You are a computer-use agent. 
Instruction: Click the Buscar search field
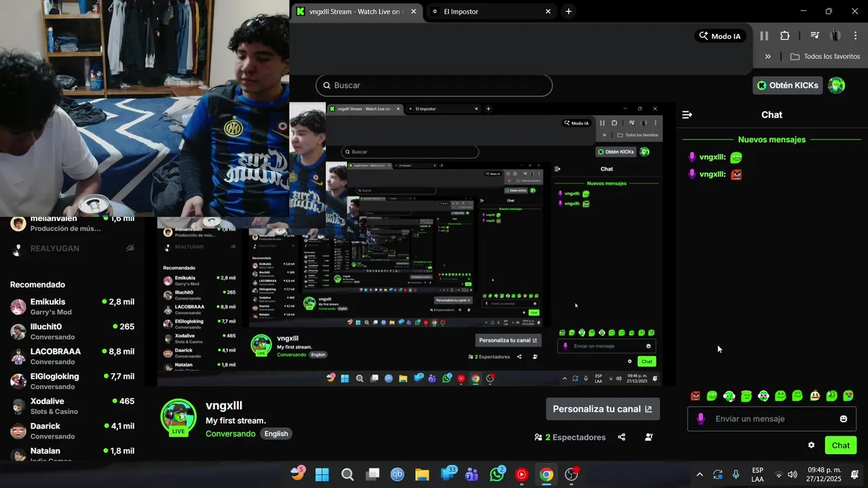point(434,85)
